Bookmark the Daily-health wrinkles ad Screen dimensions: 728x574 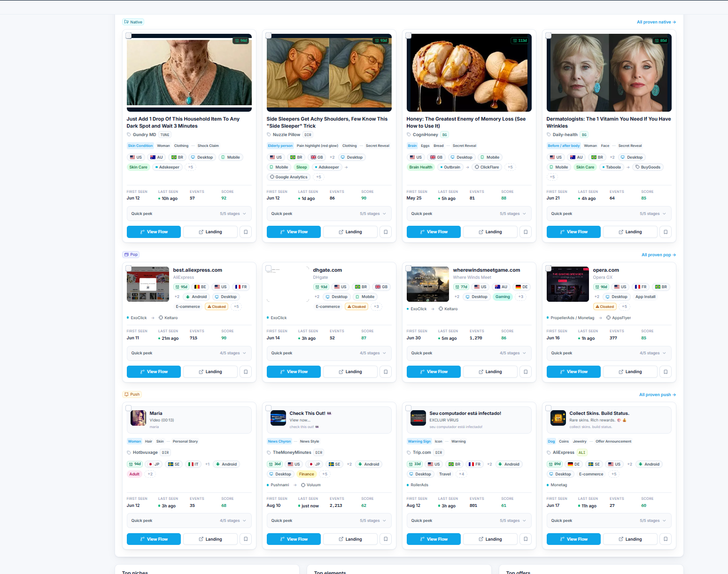(x=666, y=232)
